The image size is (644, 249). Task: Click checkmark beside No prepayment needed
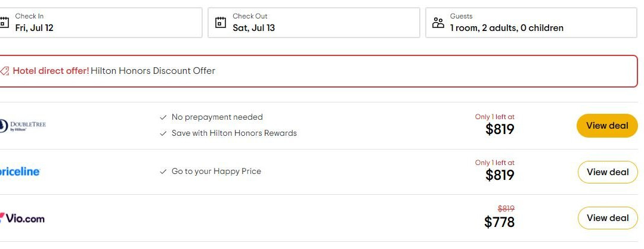[163, 117]
